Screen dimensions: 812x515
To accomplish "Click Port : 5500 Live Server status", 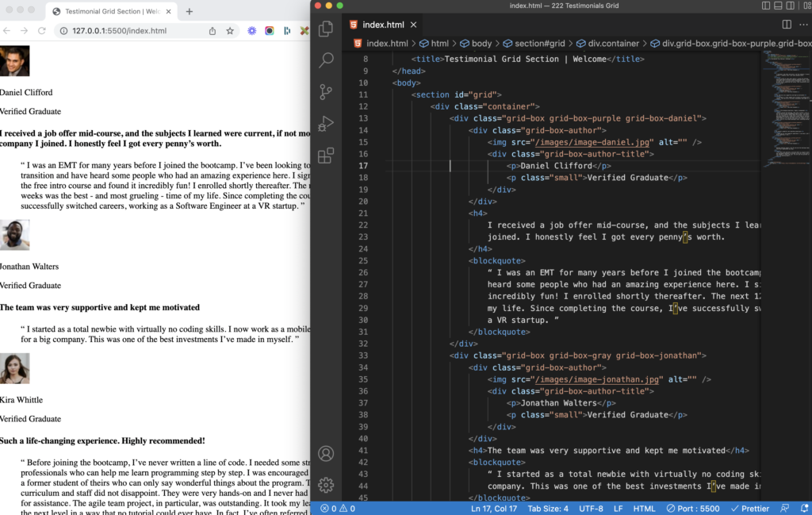I will point(693,509).
